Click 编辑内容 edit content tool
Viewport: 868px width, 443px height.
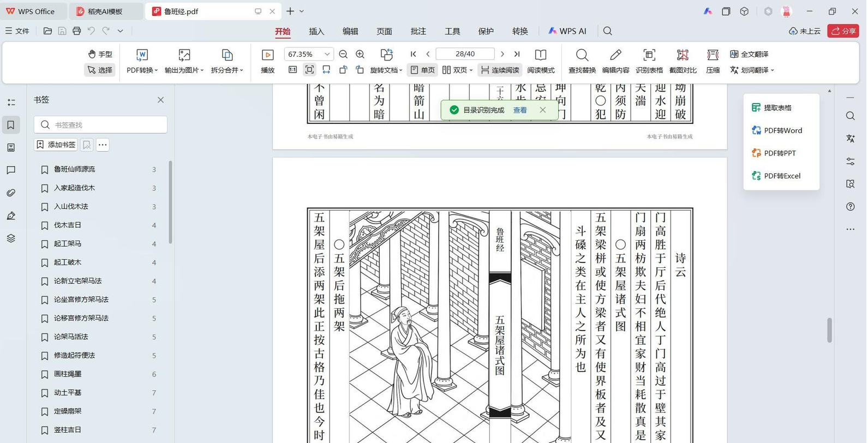pos(615,61)
